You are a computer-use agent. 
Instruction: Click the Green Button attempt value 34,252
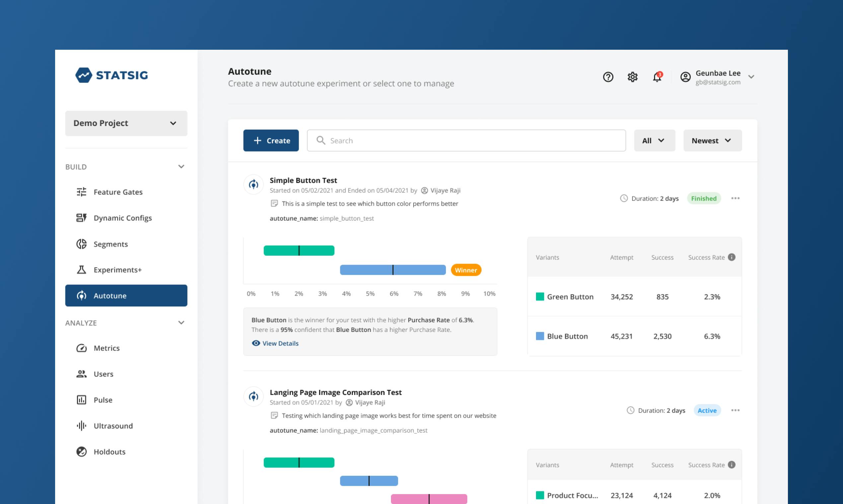tap(621, 296)
